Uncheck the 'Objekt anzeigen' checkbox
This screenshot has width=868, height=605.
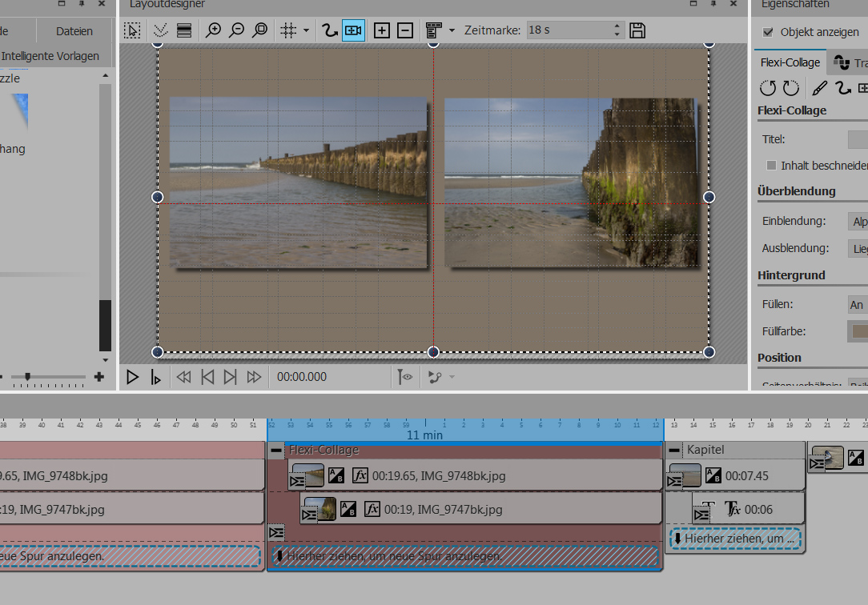pyautogui.click(x=769, y=33)
